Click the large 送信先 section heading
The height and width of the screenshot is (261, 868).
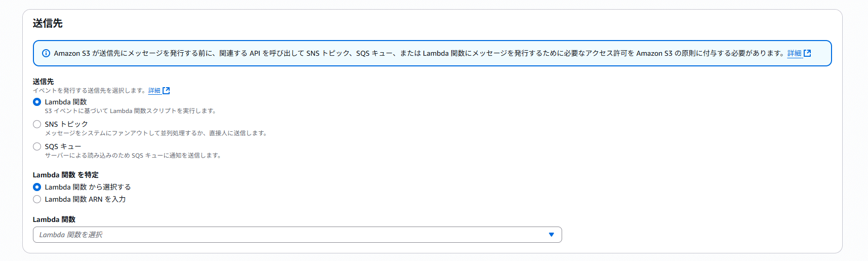(x=48, y=23)
